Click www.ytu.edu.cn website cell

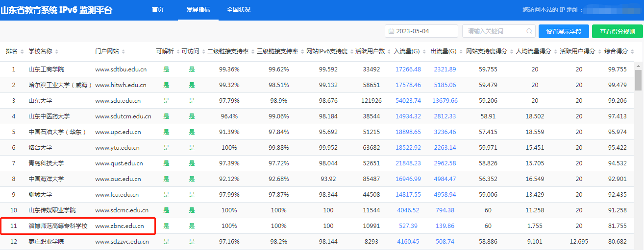pyautogui.click(x=117, y=148)
